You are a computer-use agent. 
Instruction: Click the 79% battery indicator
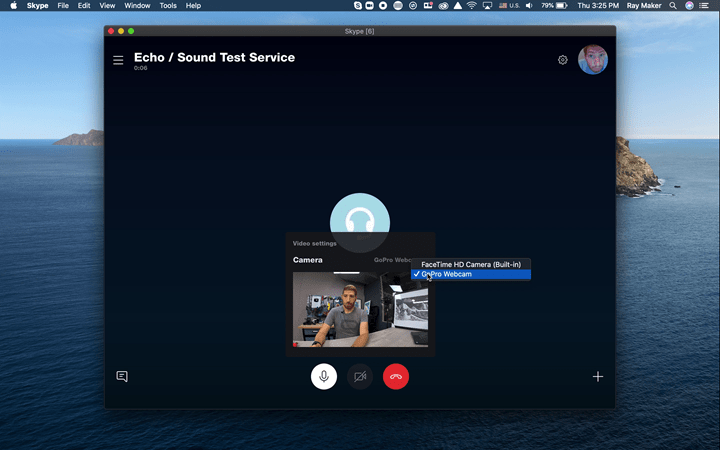(554, 6)
